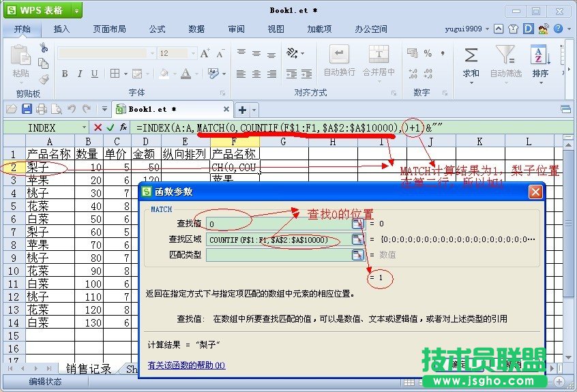577x392 pixels.
Task: Collapse dialog via 查找区域 range selector icon
Action: pos(358,239)
